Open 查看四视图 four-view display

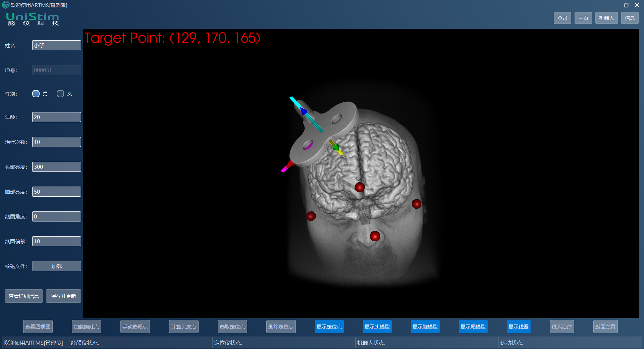38,327
